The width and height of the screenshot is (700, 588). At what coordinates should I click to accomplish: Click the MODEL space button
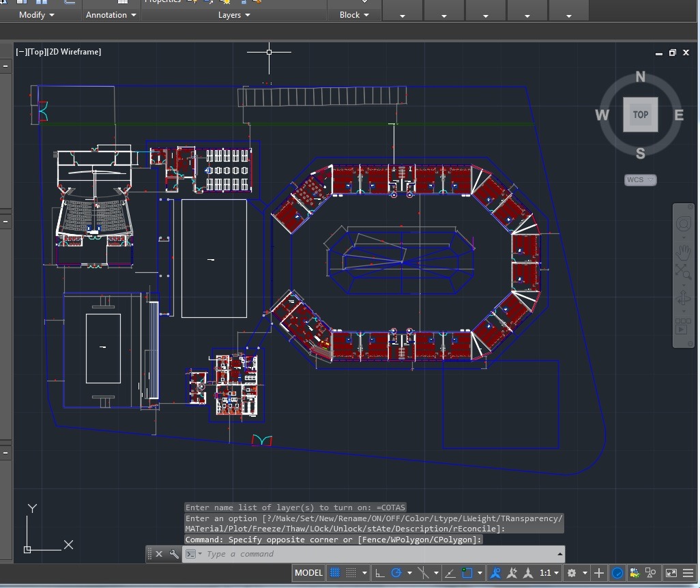coord(308,573)
